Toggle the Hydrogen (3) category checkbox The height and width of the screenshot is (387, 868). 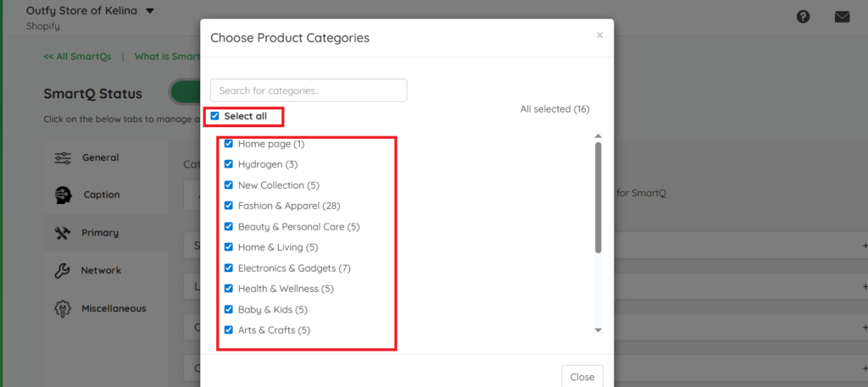[x=229, y=164]
